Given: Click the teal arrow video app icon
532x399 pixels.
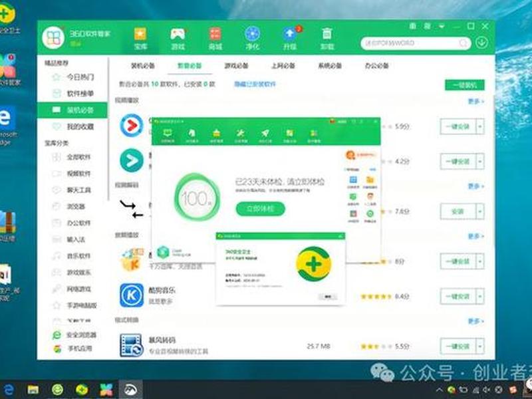Looking at the screenshot, I should click(x=132, y=160).
